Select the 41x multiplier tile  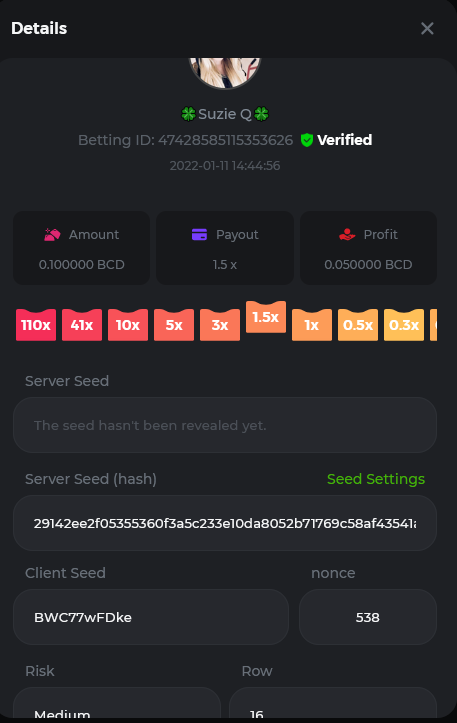82,325
